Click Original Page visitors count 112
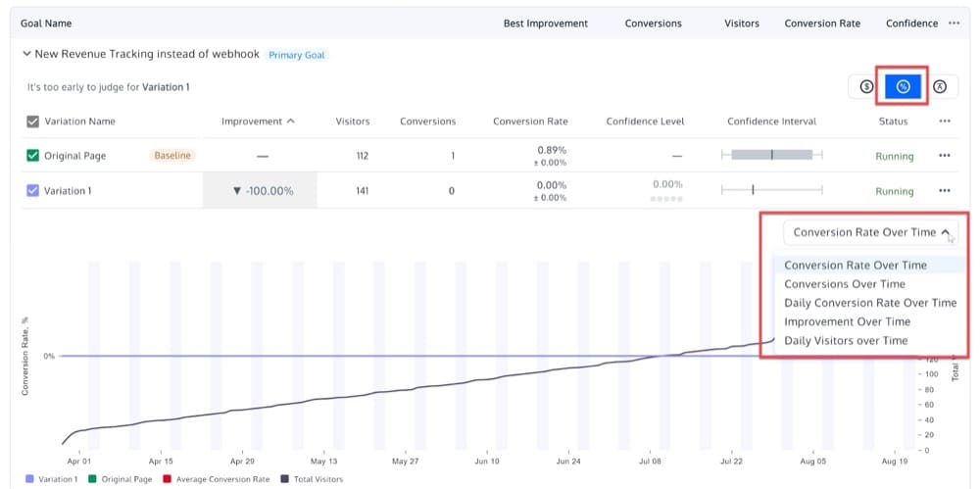980x489 pixels. coord(362,156)
